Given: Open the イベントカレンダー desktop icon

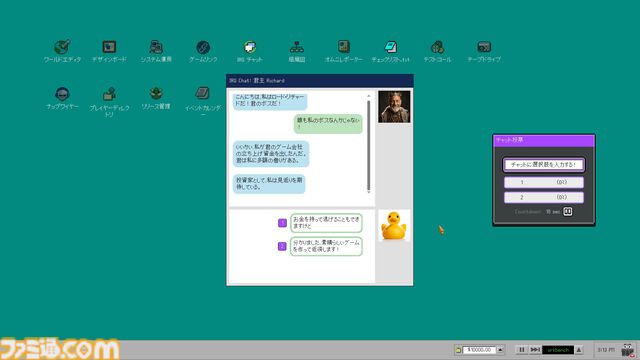Looking at the screenshot, I should pyautogui.click(x=203, y=102).
